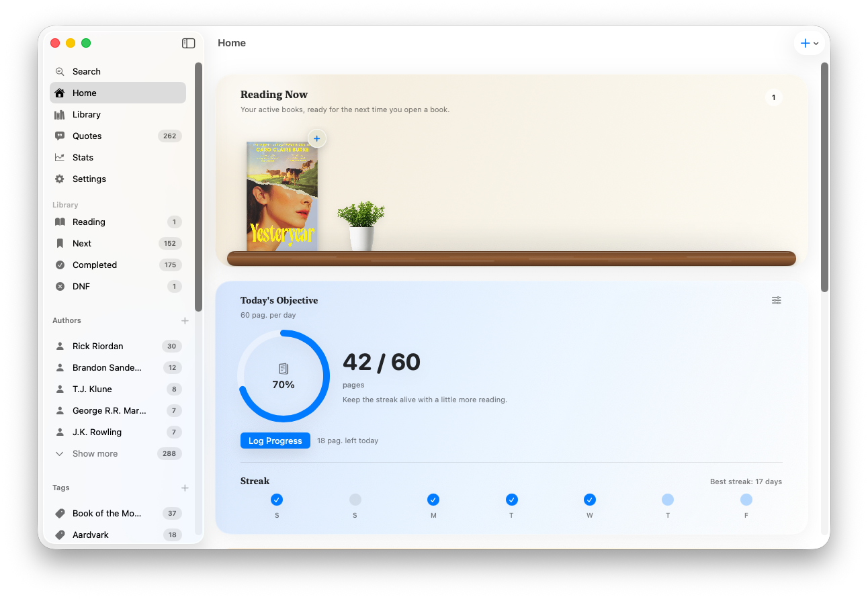Screen dimensions: 868x599
Task: Click the Reading Now count badge 1
Action: [x=773, y=97]
